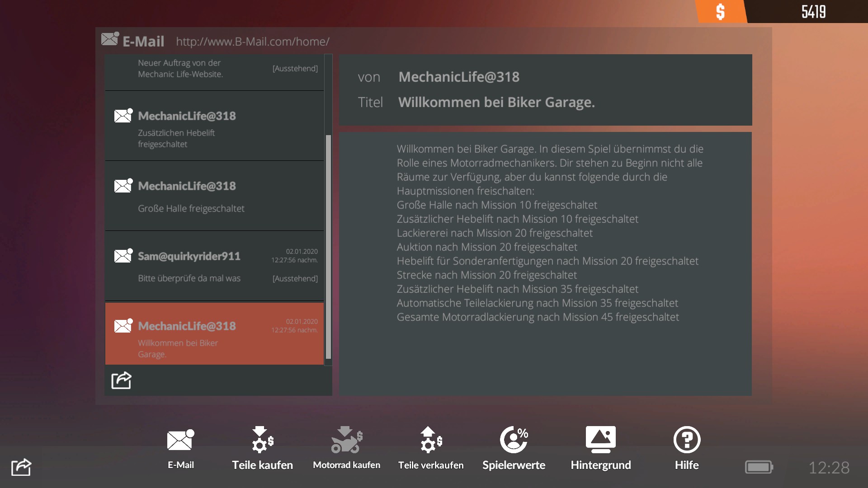Click 02.01.2020 date on Sam's email

302,251
